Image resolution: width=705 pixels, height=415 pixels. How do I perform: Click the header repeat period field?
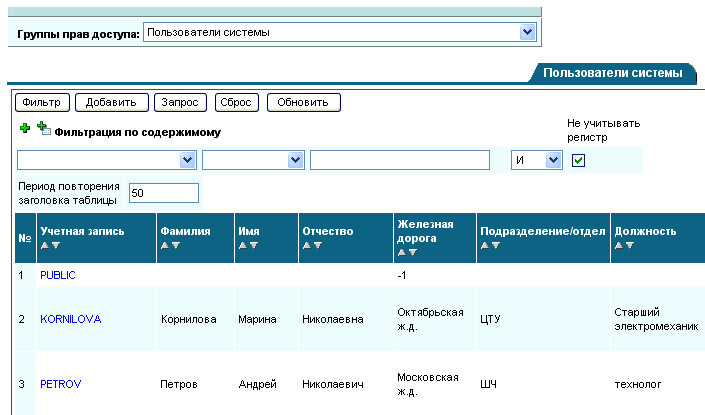(x=164, y=193)
